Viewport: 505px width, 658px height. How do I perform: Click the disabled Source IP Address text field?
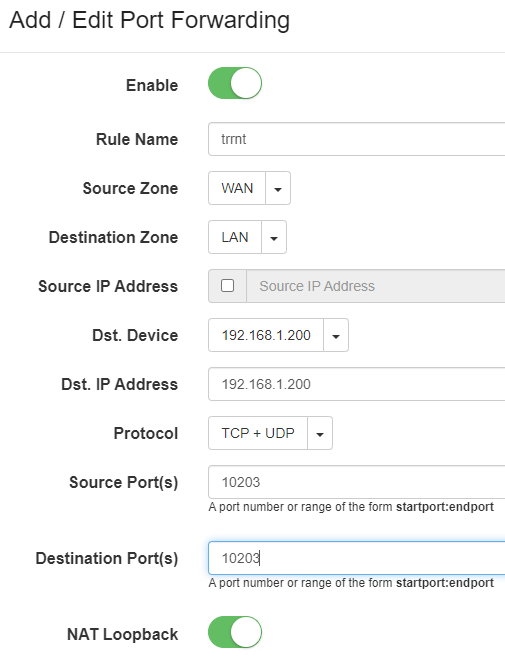click(376, 286)
